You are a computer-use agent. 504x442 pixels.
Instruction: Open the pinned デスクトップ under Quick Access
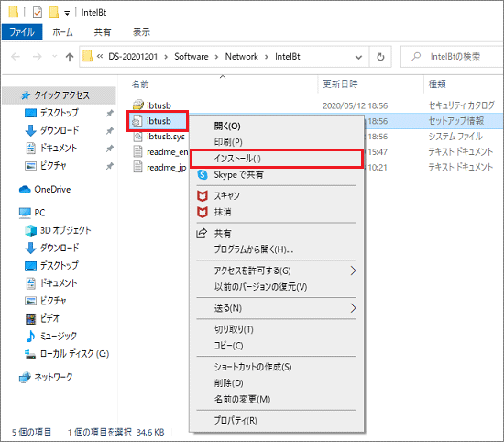[60, 113]
